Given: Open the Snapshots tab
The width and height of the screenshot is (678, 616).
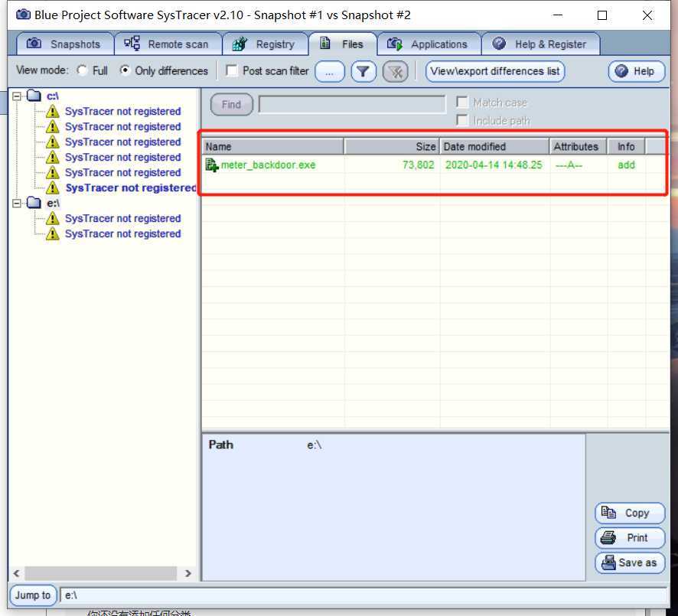Looking at the screenshot, I should [65, 44].
